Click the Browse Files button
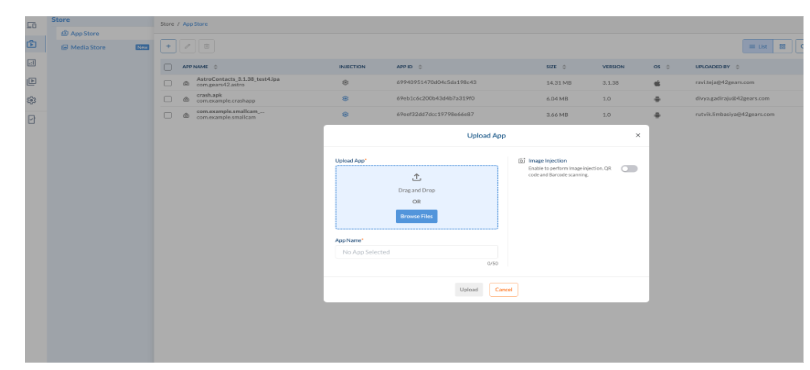810x370 pixels. point(416,217)
